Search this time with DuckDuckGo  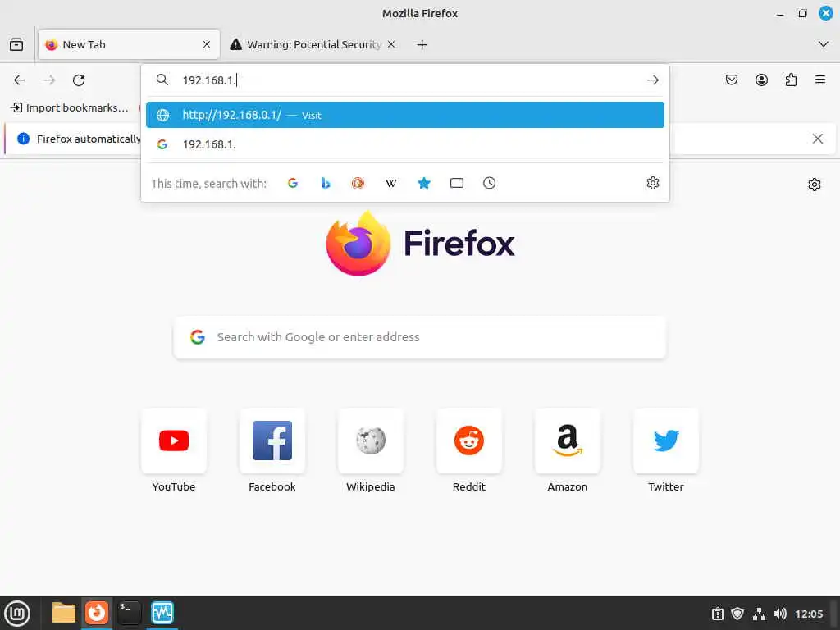(358, 183)
